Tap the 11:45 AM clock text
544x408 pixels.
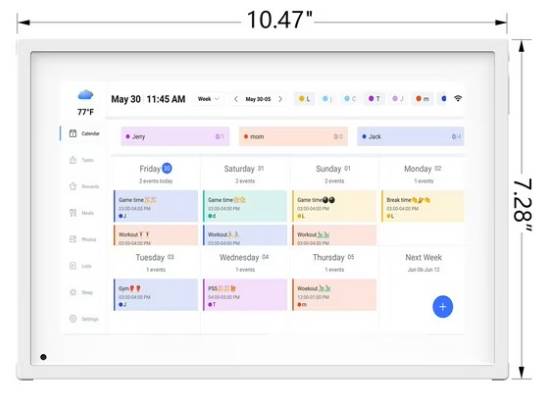coord(166,99)
